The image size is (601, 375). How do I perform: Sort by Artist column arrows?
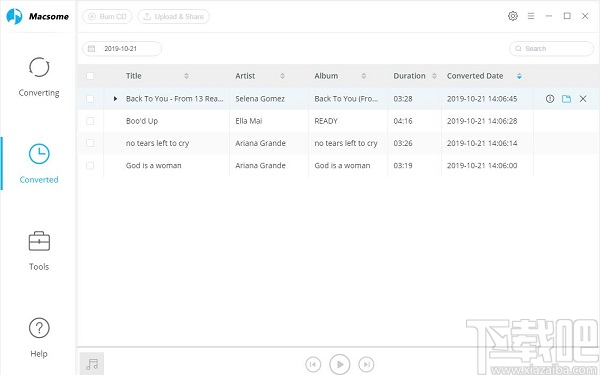pos(282,76)
